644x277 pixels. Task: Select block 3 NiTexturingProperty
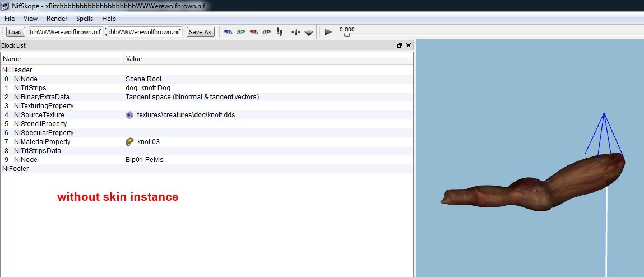207,106
